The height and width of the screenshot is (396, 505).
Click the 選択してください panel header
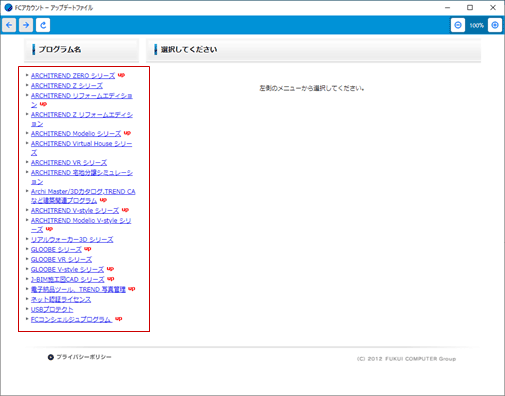pyautogui.click(x=313, y=50)
